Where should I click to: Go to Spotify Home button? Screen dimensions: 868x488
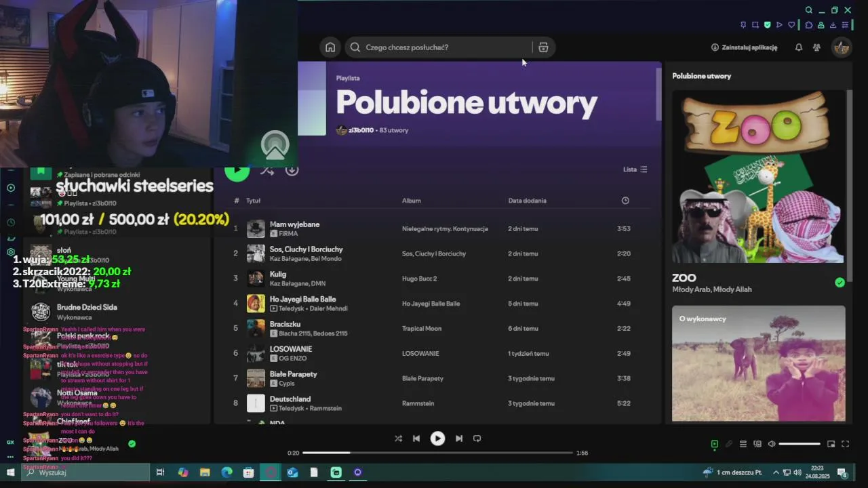click(330, 47)
